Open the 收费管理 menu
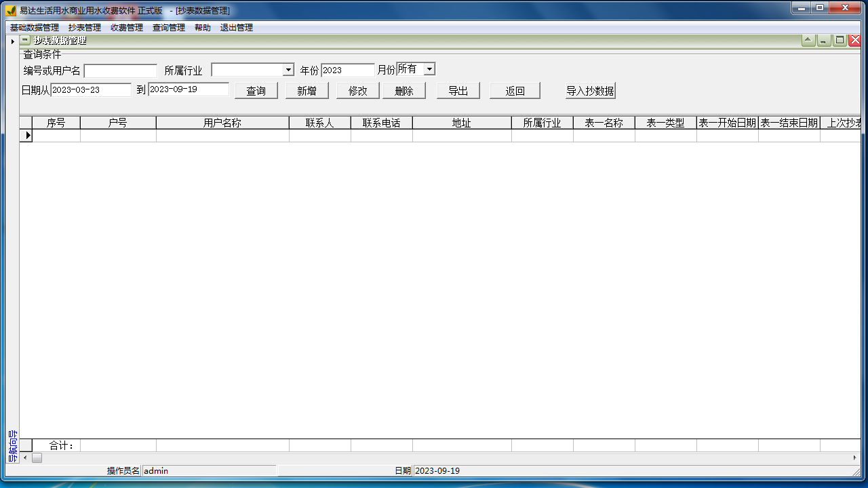 [127, 28]
